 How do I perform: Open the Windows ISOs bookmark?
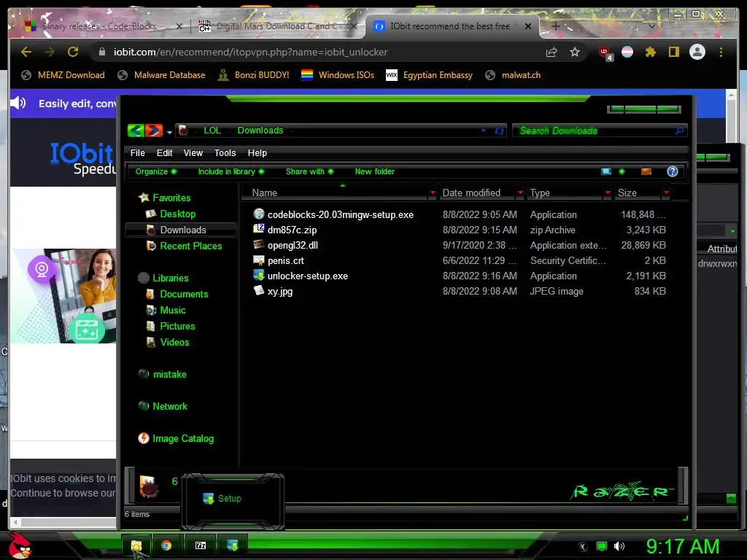coord(338,75)
